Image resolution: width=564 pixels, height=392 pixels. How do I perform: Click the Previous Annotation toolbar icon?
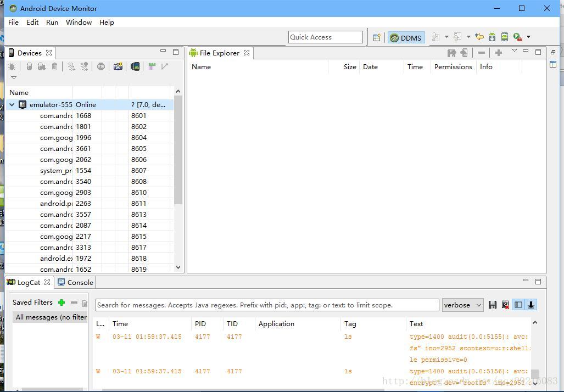coord(457,37)
